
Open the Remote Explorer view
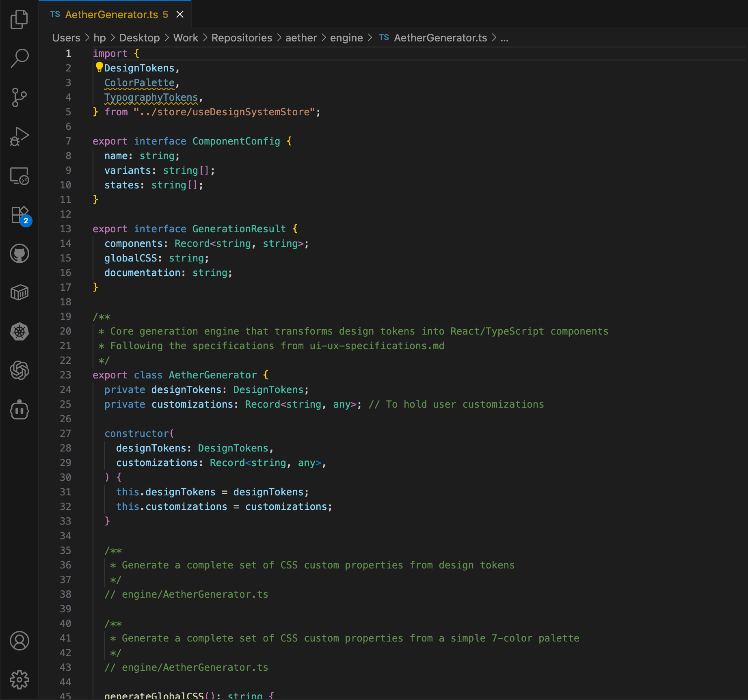(19, 176)
